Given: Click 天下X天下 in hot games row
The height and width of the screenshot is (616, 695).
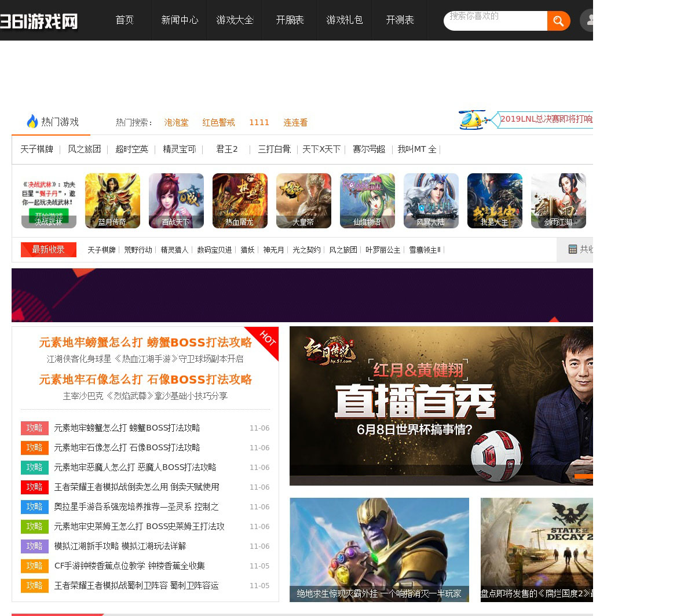Looking at the screenshot, I should click(x=321, y=149).
